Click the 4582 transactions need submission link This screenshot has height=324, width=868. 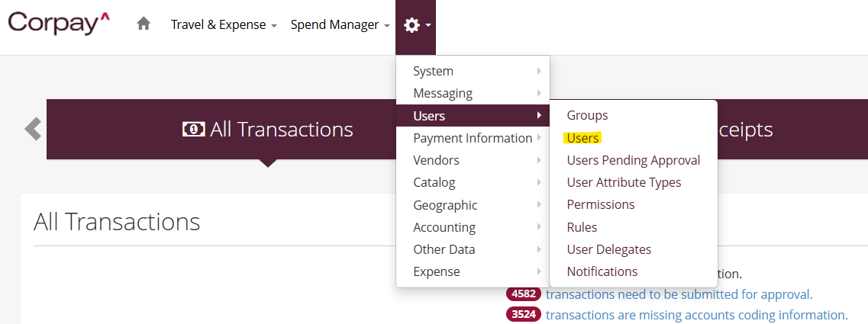pos(678,294)
